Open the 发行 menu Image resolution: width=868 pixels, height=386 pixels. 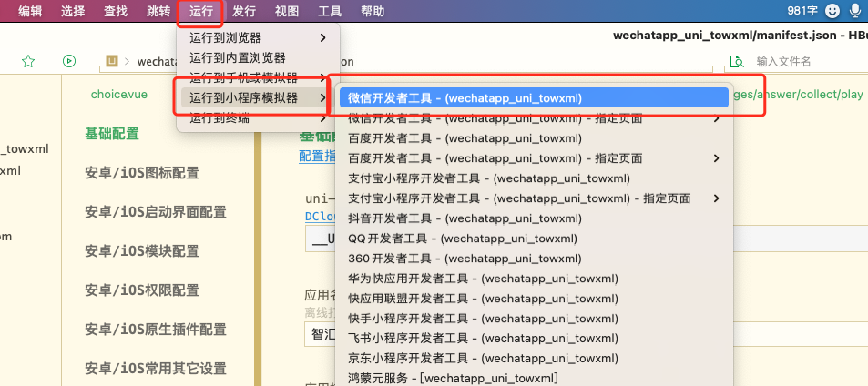point(244,11)
